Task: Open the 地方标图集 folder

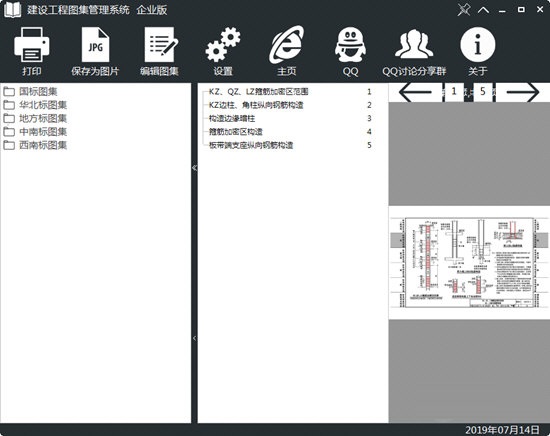Action: click(x=43, y=119)
